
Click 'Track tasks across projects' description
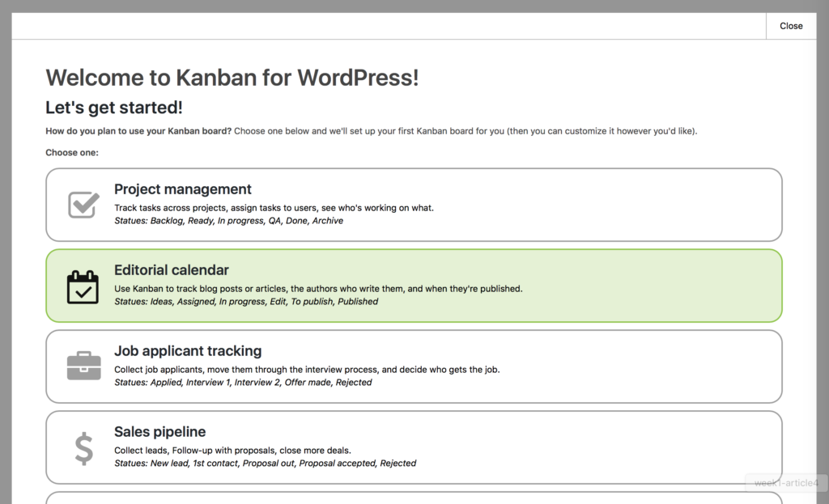(x=274, y=208)
